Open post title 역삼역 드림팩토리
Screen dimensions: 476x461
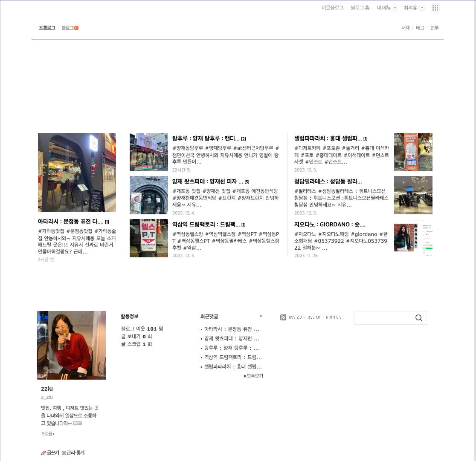206,225
